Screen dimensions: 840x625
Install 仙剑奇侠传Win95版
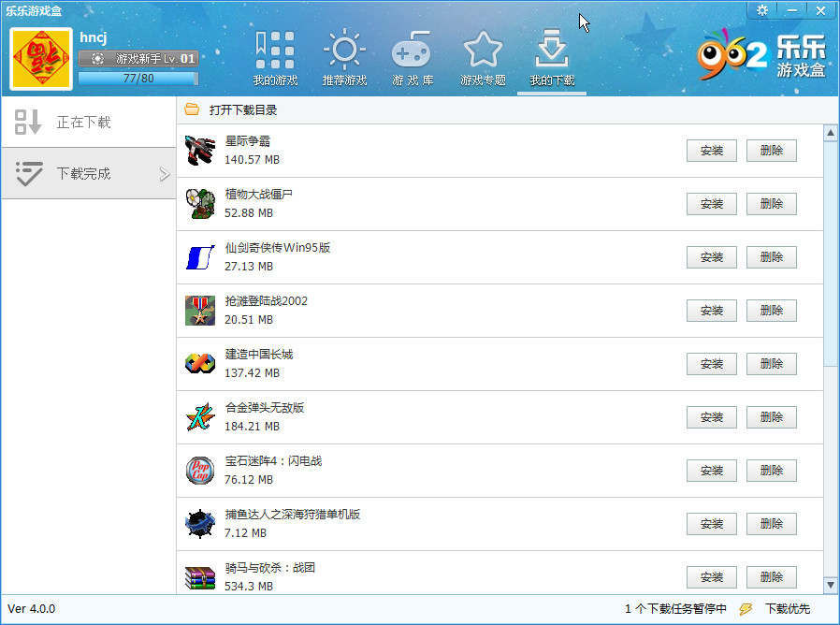712,257
